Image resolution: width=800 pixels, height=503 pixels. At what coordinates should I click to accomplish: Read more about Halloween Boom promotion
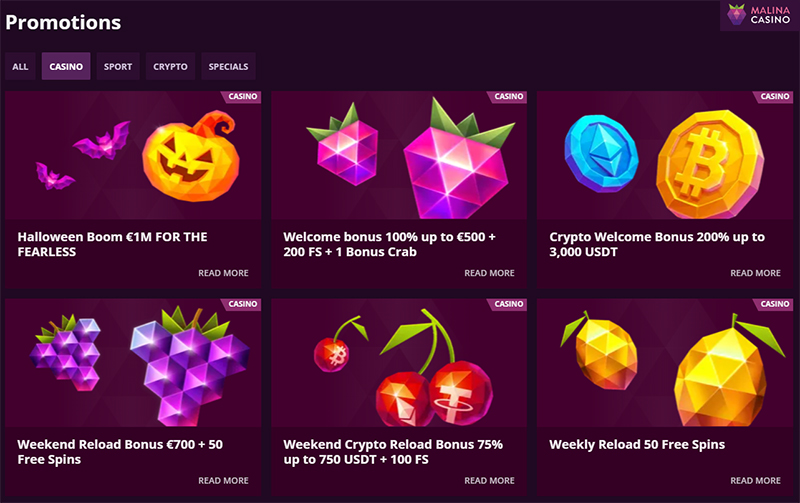pos(223,273)
